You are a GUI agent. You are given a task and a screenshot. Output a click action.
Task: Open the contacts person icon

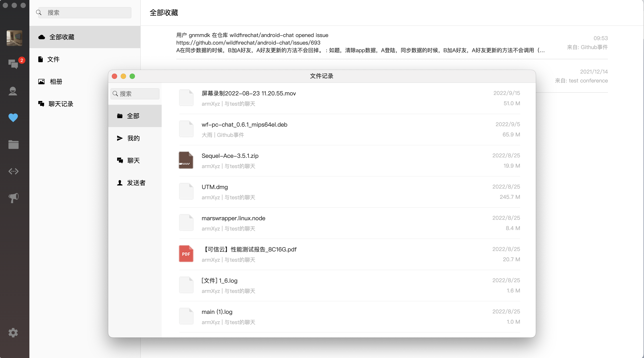pos(13,91)
